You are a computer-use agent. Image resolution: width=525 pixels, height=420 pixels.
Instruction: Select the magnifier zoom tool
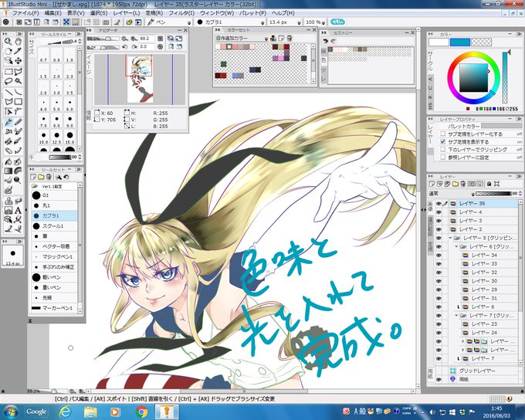tap(8, 42)
